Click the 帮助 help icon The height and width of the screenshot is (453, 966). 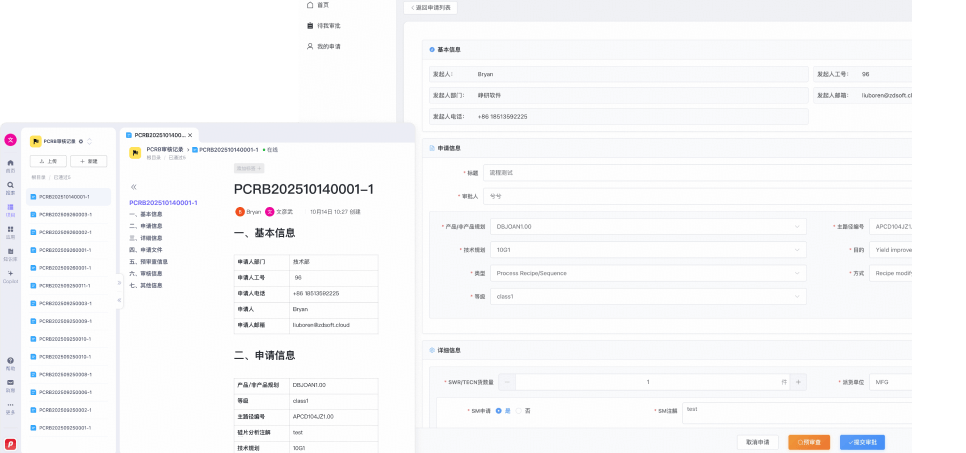click(10, 362)
